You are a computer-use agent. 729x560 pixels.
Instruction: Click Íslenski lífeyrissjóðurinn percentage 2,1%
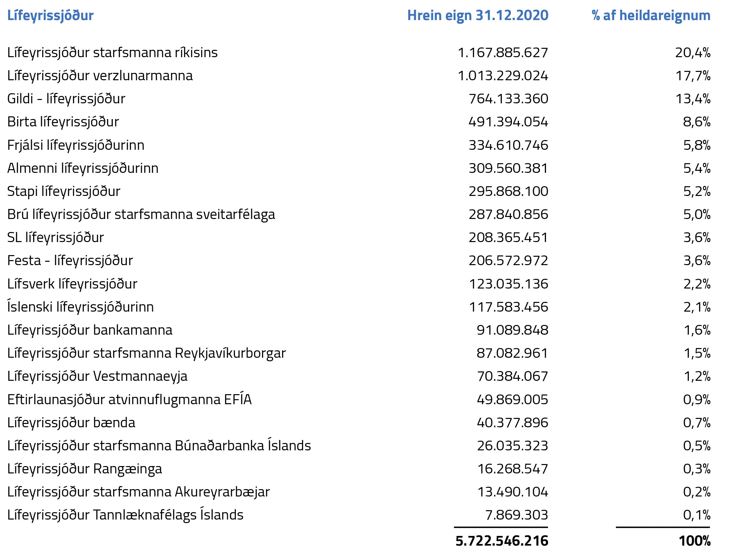[697, 307]
